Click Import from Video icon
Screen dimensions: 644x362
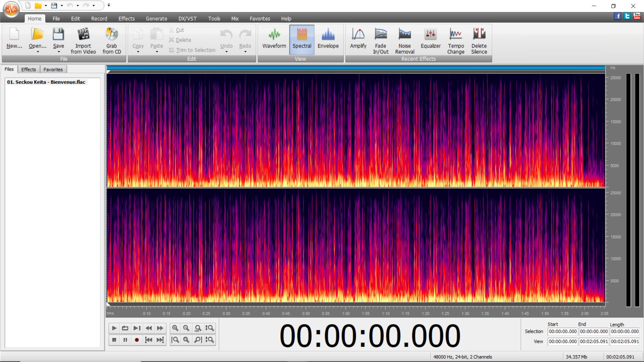[x=83, y=40]
